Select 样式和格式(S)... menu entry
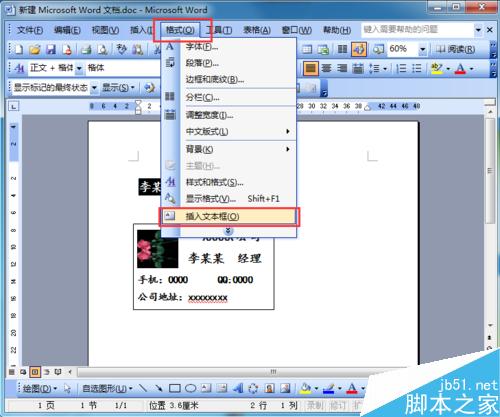The height and width of the screenshot is (417, 500). click(x=229, y=182)
